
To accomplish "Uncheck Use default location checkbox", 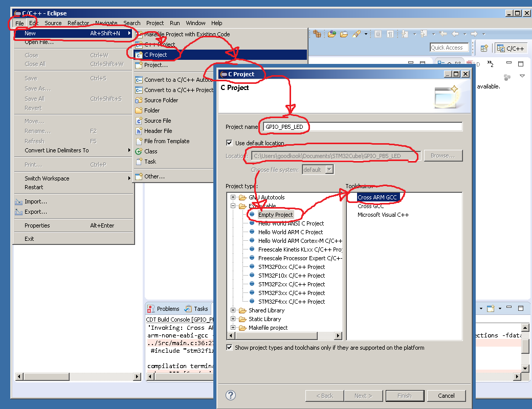I will 229,143.
